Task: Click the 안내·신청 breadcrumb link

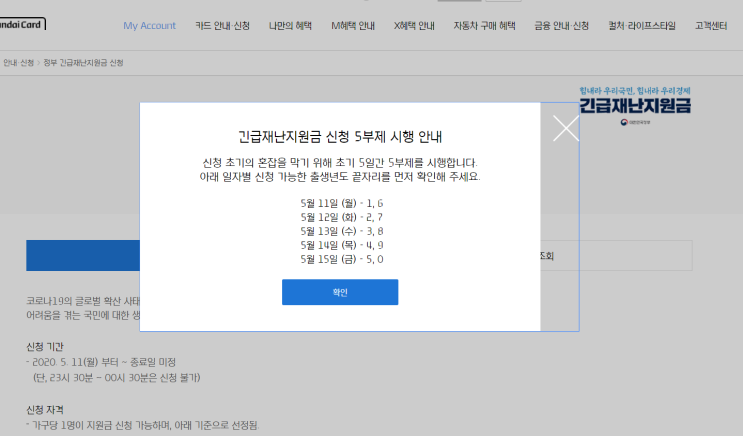Action: [18, 63]
